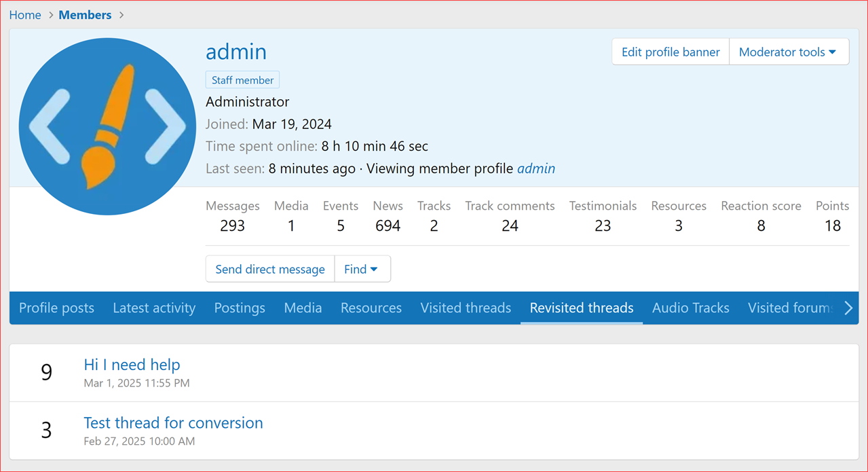Open the Moderator tools dropdown
Screen dimensions: 868x472
pyautogui.click(x=789, y=52)
